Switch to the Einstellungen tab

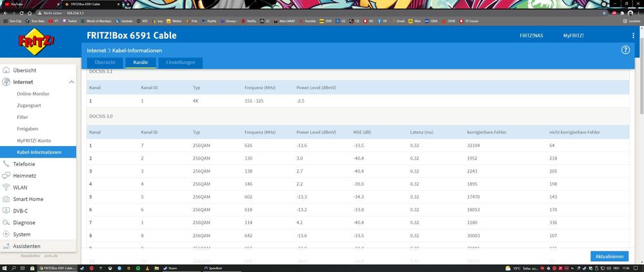coord(180,63)
